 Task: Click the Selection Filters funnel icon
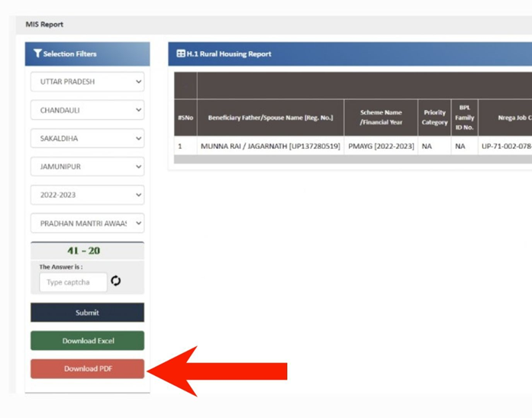click(37, 53)
